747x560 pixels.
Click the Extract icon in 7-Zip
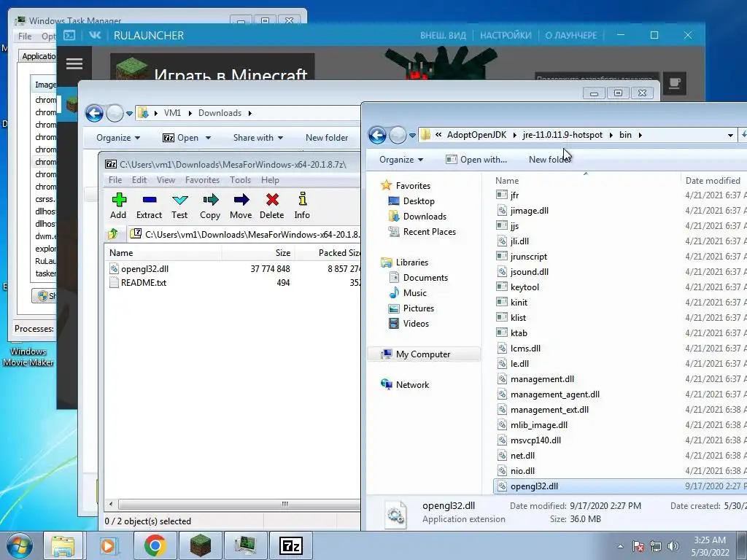[x=149, y=200]
